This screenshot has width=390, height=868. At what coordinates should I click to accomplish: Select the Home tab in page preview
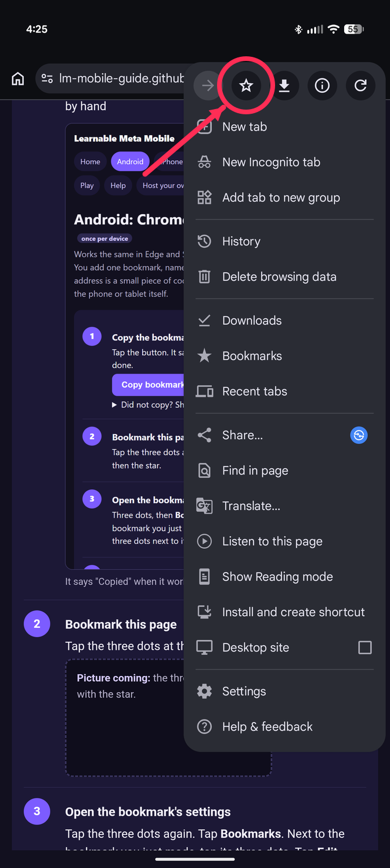(x=90, y=162)
